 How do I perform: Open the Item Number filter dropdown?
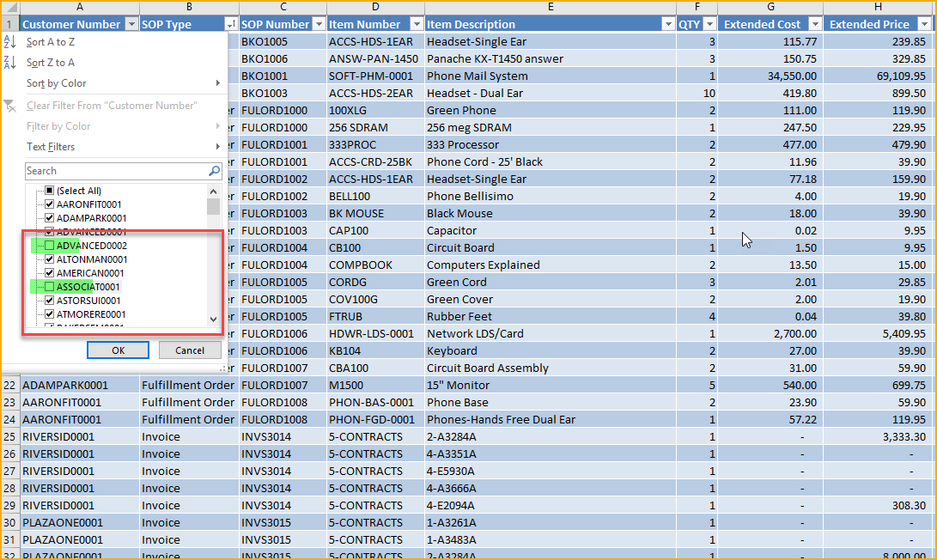click(x=417, y=25)
